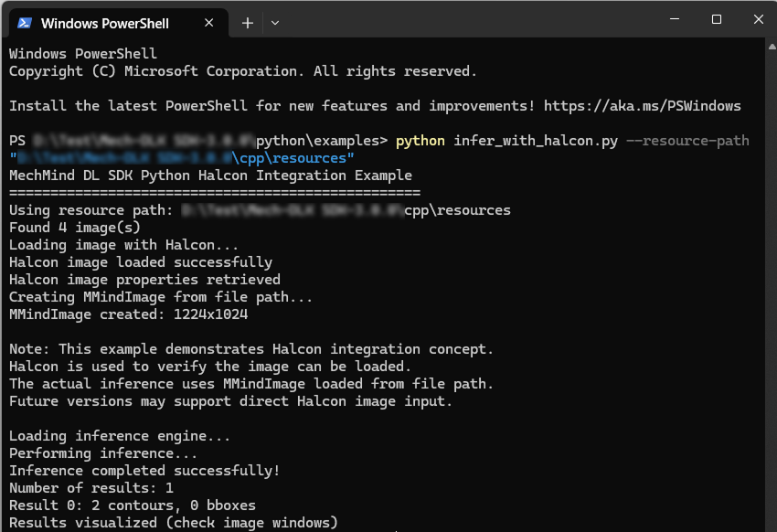The image size is (777, 532).
Task: Click the '--resource-path' argument
Action: 687,141
